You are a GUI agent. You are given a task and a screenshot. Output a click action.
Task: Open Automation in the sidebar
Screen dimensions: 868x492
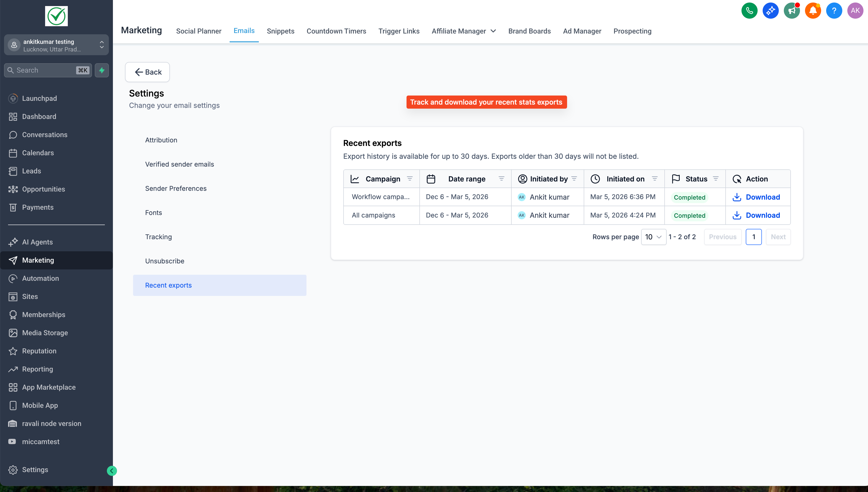41,279
